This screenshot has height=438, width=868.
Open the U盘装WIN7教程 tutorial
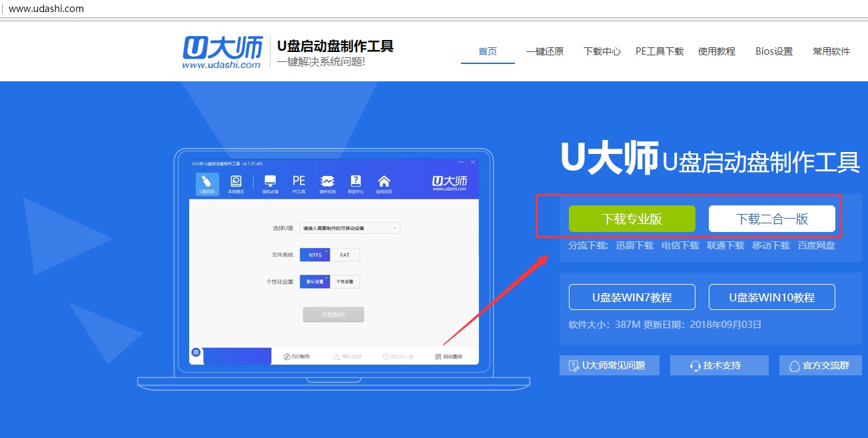pyautogui.click(x=632, y=297)
